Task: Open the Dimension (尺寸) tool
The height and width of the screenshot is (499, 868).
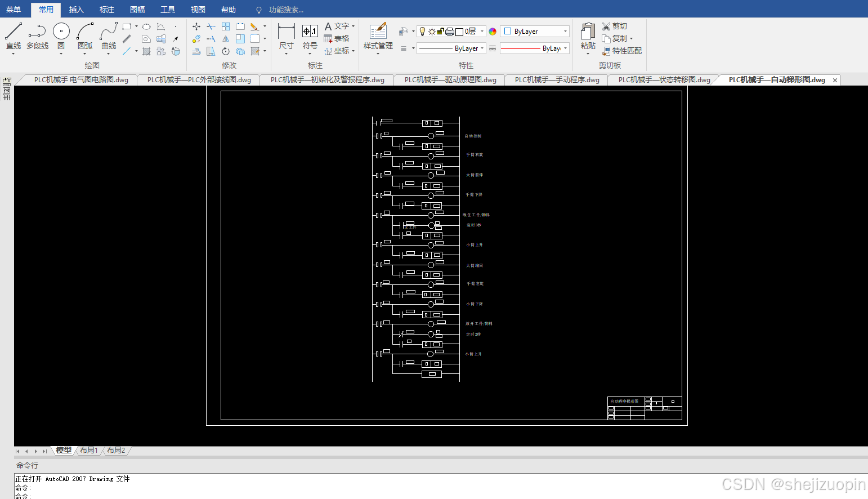Action: pos(287,37)
